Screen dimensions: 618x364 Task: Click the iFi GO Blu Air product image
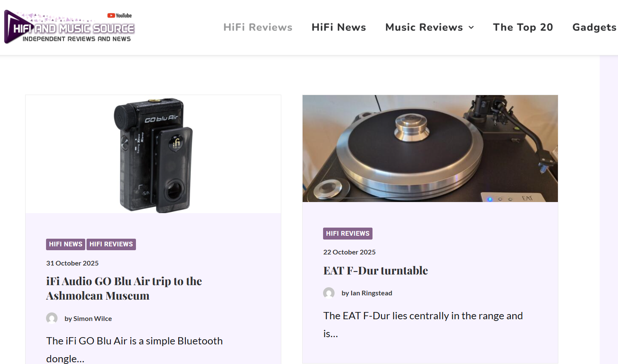click(x=153, y=154)
